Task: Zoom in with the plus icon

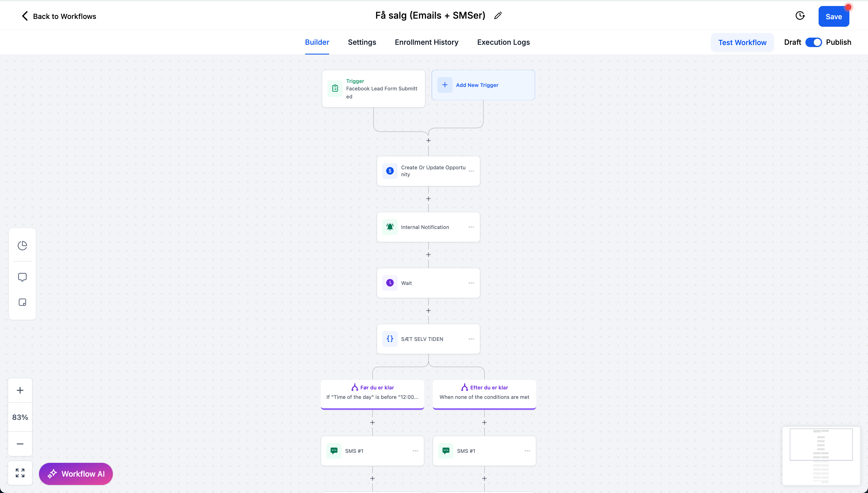Action: point(20,390)
